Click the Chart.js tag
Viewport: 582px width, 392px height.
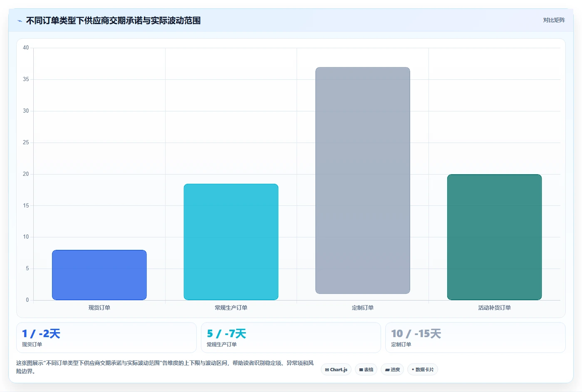tap(336, 370)
